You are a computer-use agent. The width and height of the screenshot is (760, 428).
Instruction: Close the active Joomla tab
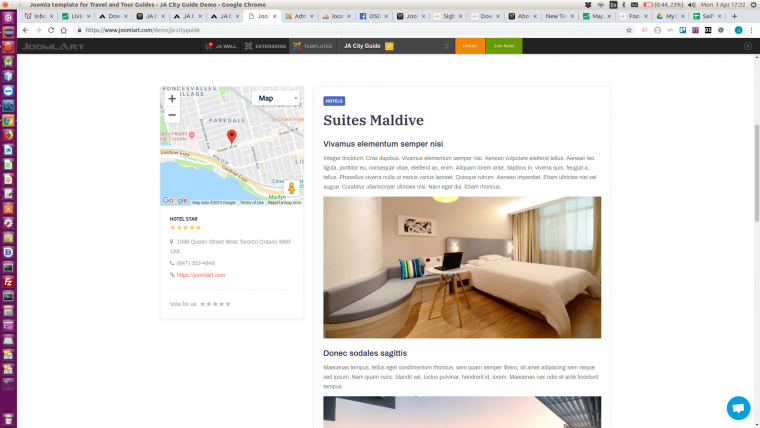coord(274,16)
